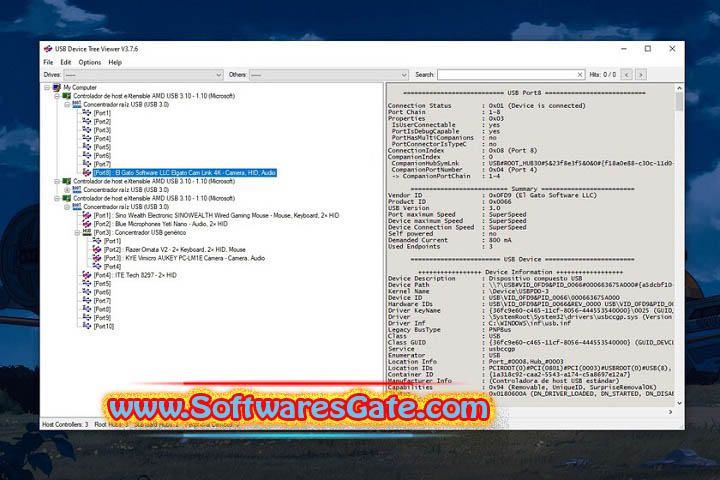This screenshot has height=480, width=720.
Task: Click the KYE AUKEY PC-LM1E Camera icon
Action: click(97, 258)
